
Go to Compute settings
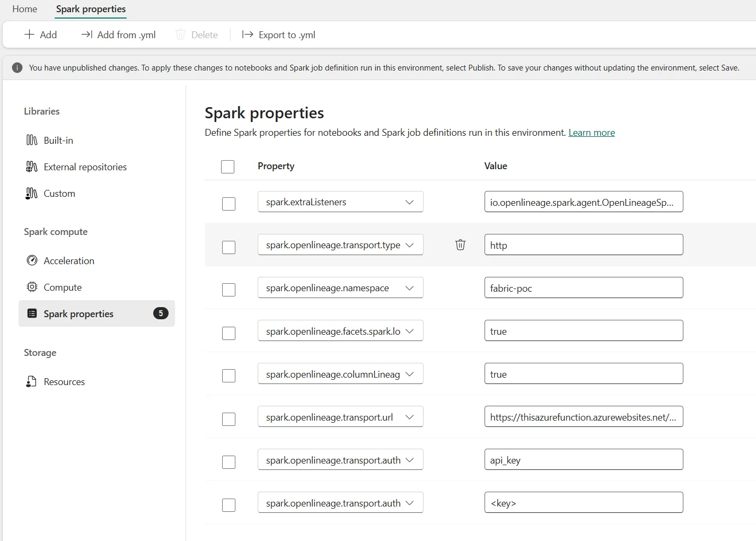(x=63, y=287)
